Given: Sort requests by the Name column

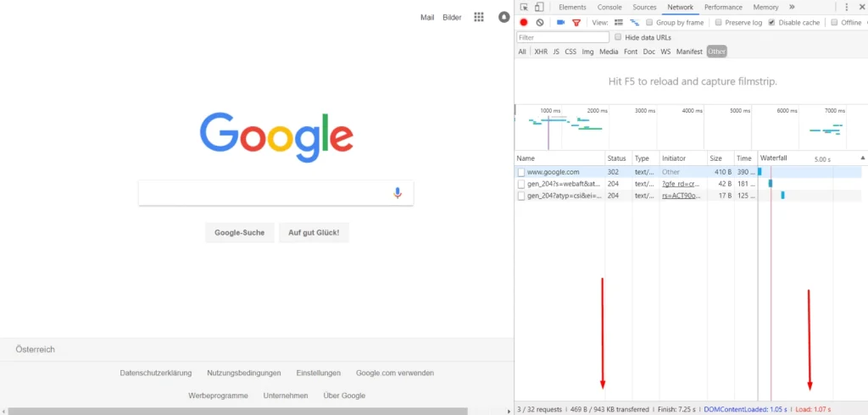Looking at the screenshot, I should coord(559,158).
